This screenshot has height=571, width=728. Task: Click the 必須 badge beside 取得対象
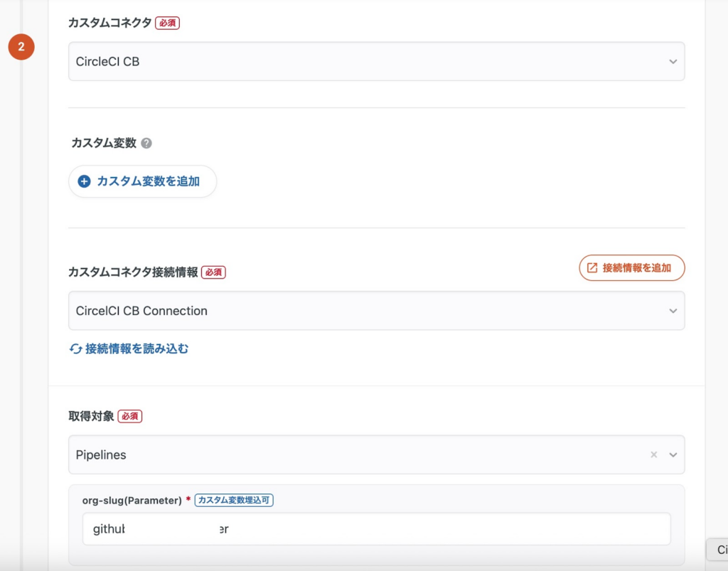coord(130,417)
